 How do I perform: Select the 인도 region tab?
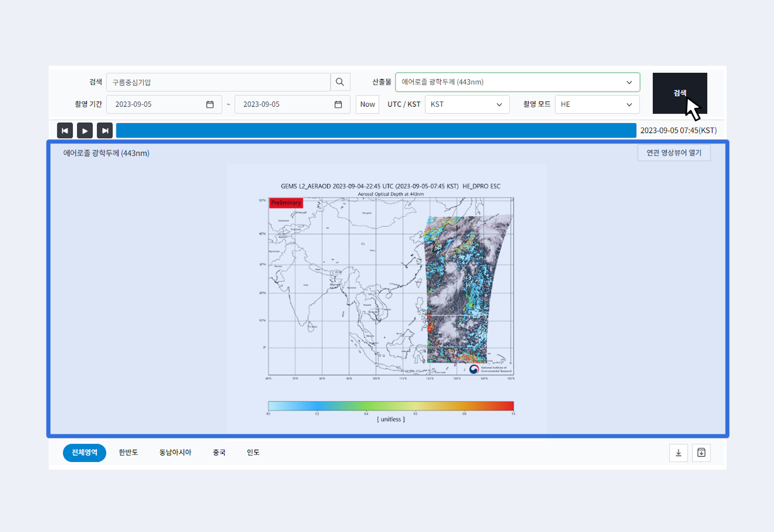tap(253, 453)
